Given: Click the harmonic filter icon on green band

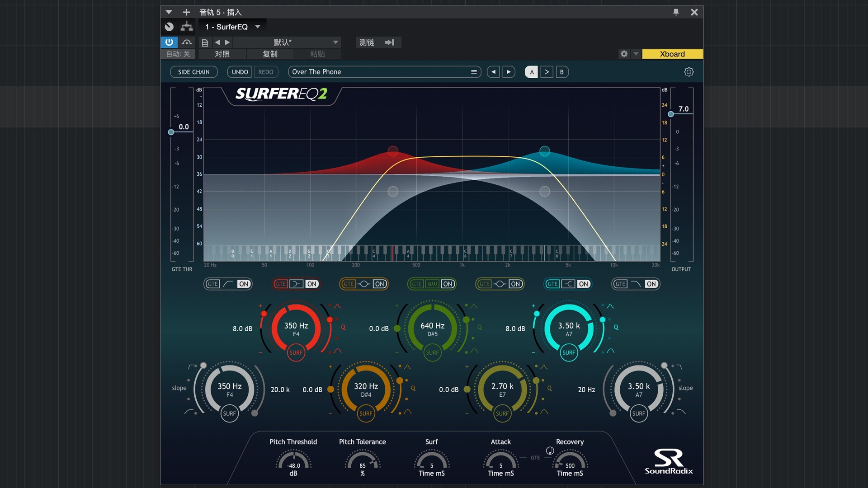Looking at the screenshot, I should 432,284.
